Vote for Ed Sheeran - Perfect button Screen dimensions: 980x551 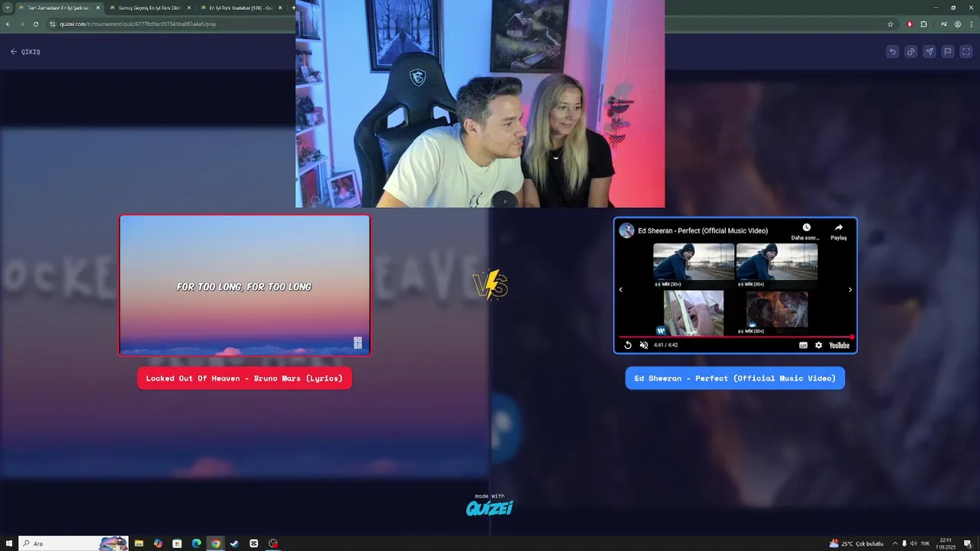pos(735,378)
